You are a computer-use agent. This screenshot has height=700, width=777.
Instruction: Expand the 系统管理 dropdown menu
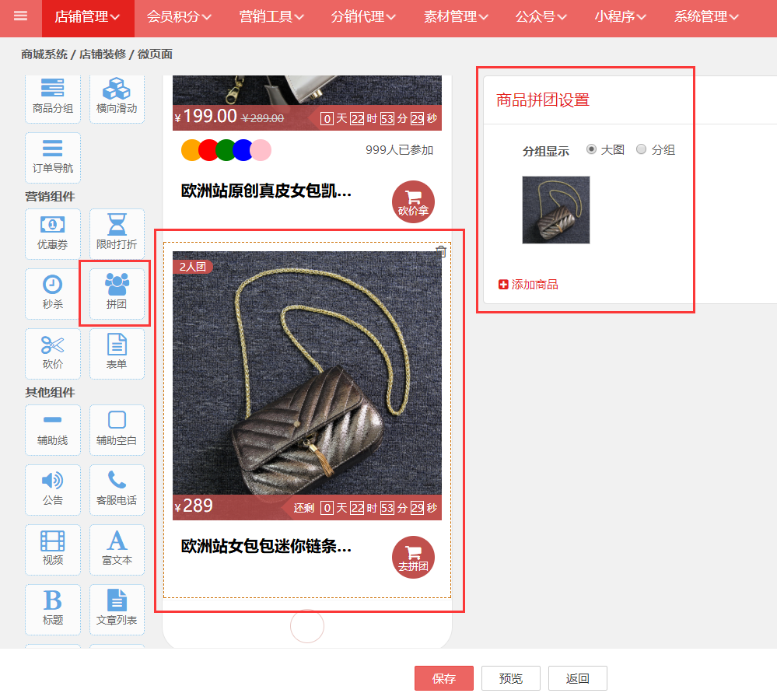click(x=706, y=17)
